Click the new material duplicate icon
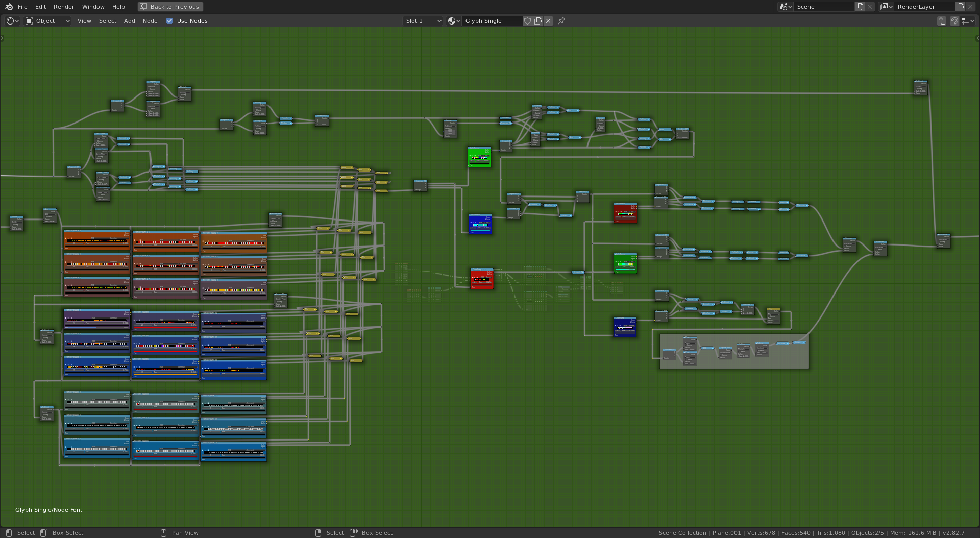This screenshot has width=980, height=538. click(538, 21)
